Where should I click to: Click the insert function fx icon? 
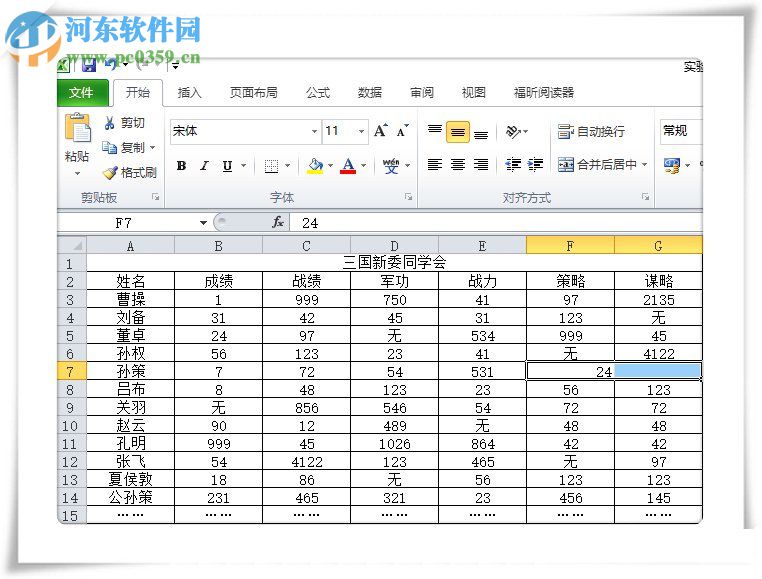(278, 222)
